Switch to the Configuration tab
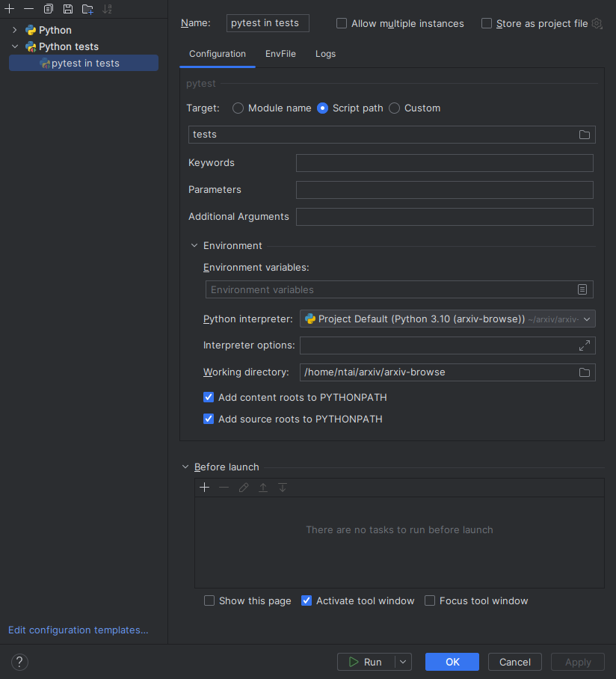Viewport: 616px width, 679px height. coord(218,54)
